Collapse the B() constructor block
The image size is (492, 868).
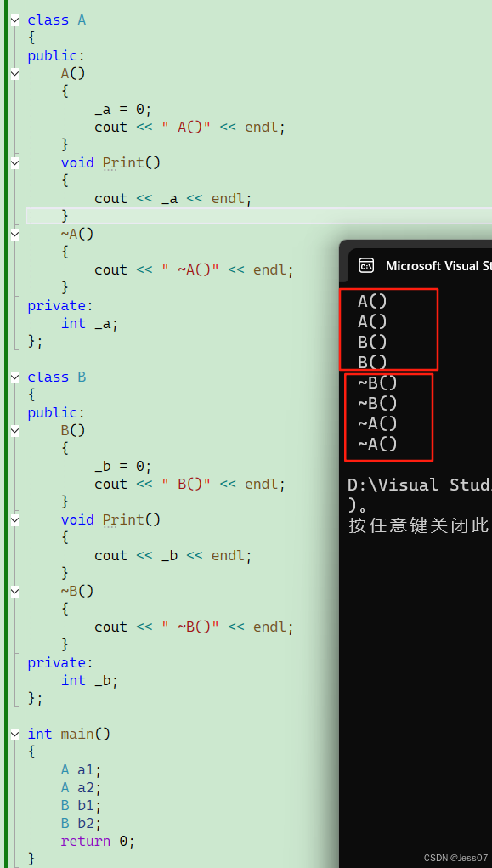tap(14, 431)
